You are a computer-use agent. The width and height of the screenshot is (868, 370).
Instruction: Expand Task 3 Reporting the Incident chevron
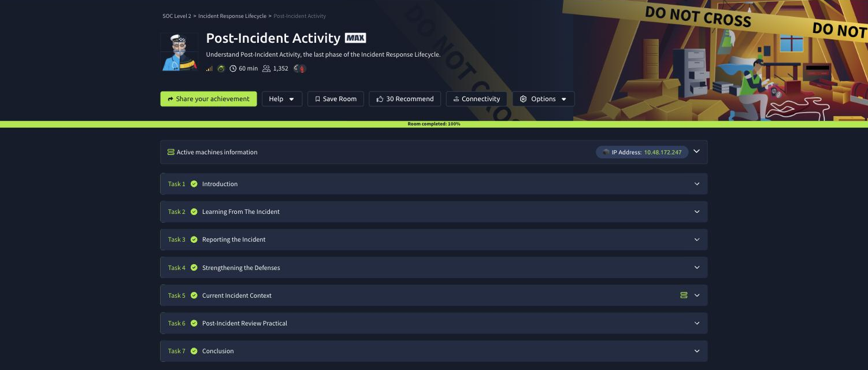(696, 239)
